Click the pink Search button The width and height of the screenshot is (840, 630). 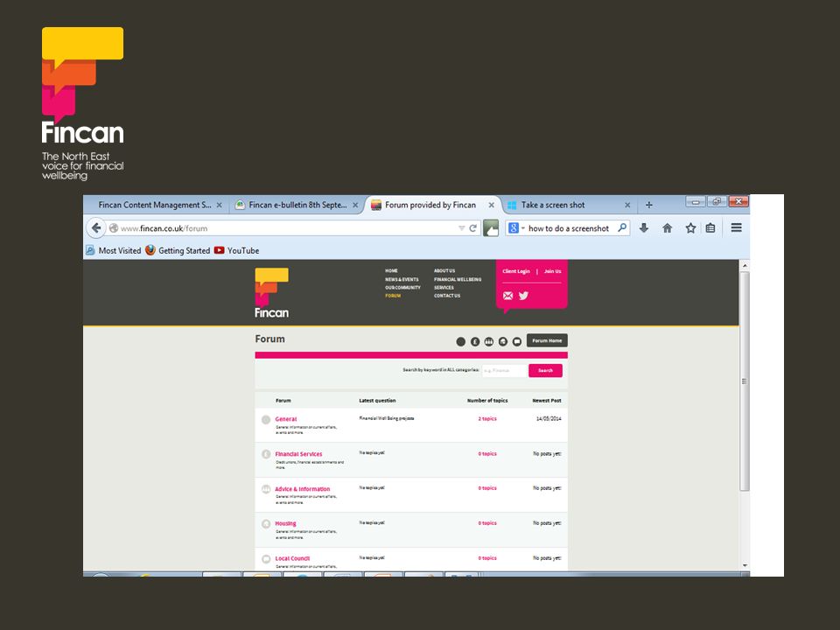tap(545, 370)
